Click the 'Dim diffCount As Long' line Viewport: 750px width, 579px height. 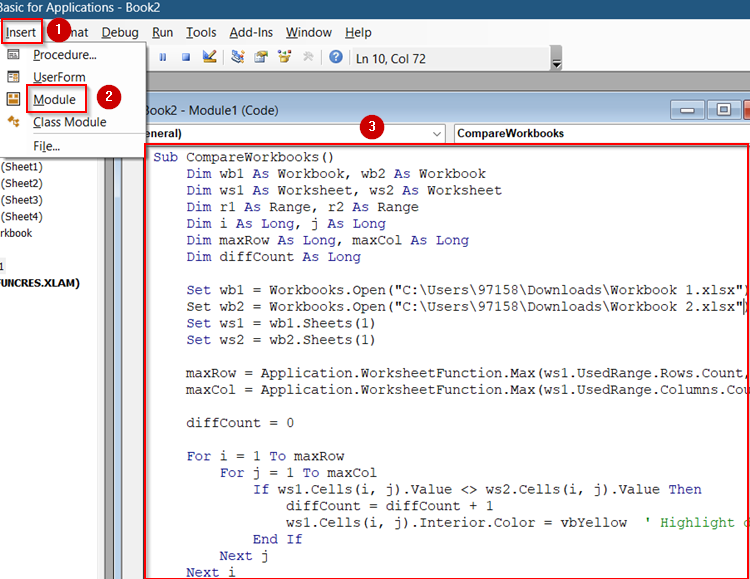(x=274, y=257)
